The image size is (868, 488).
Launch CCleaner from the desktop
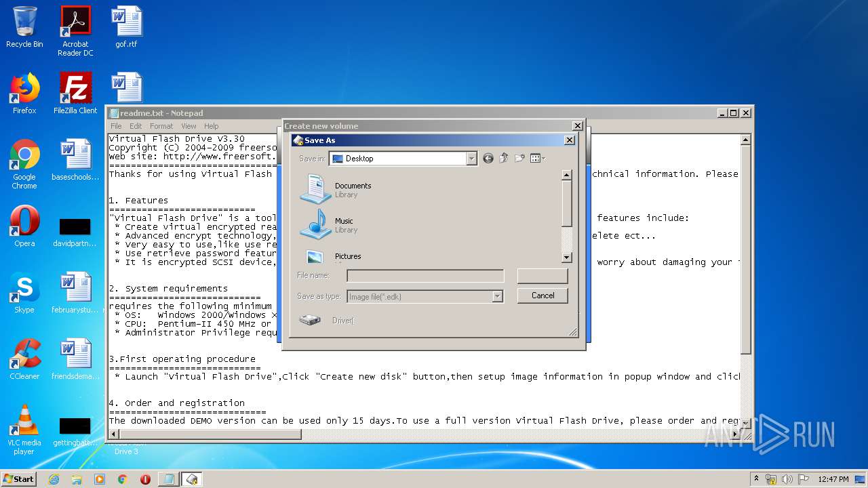point(24,359)
